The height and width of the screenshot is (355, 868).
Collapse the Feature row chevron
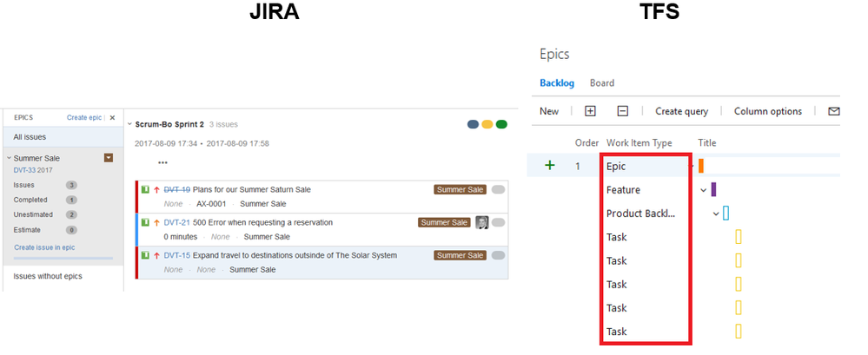tap(704, 190)
